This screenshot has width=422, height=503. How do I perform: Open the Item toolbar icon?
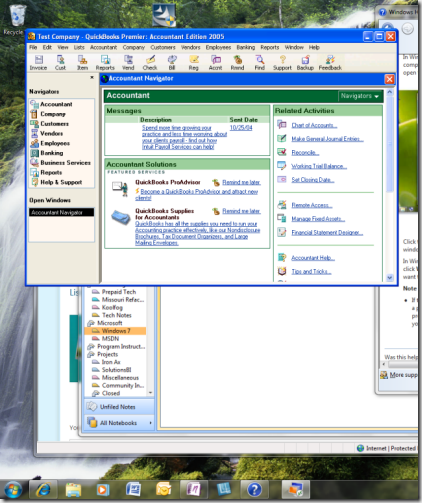(82, 63)
